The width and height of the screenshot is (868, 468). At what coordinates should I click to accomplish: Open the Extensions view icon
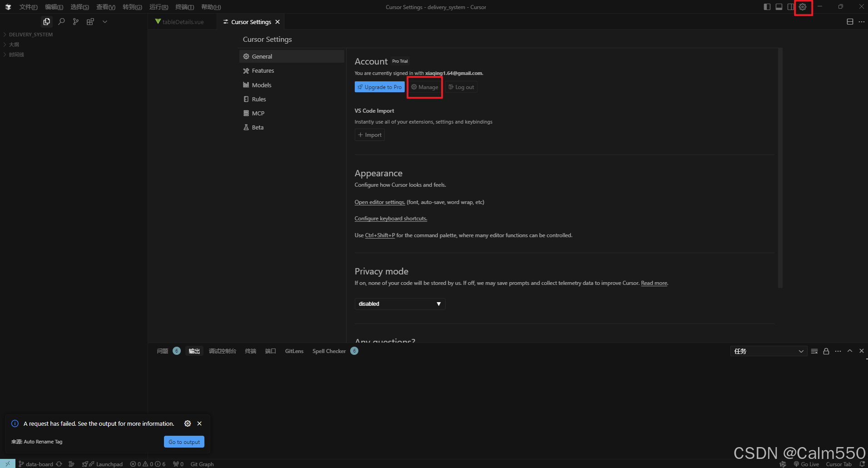90,21
